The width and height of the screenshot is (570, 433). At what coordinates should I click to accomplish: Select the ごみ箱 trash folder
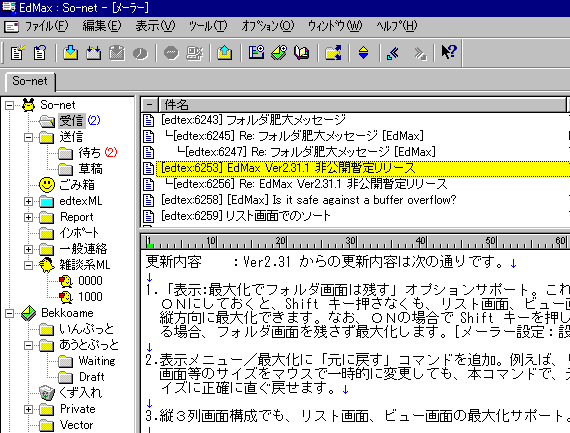click(x=77, y=185)
